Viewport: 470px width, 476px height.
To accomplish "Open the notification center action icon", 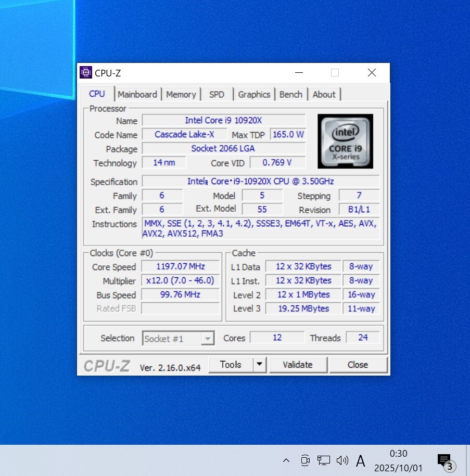I will coord(444,461).
